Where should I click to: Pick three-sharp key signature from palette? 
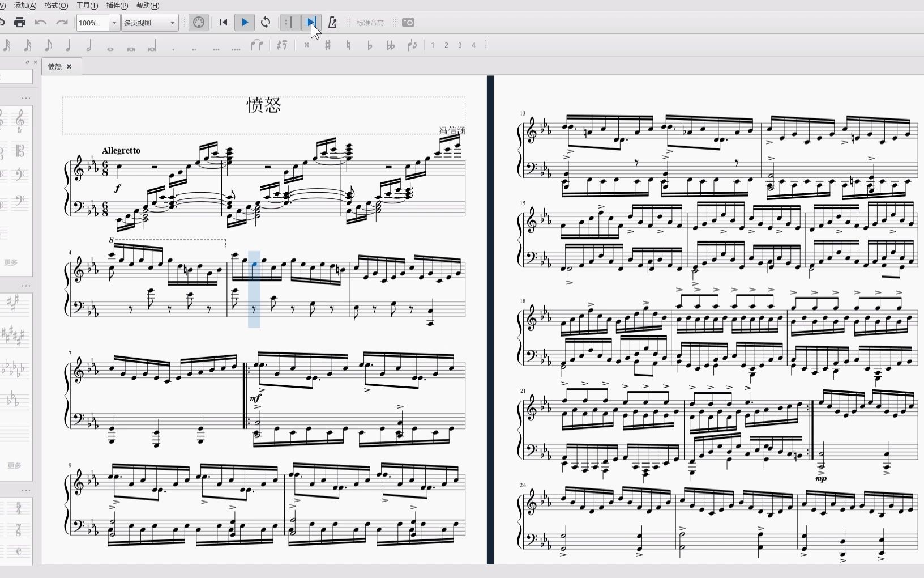click(12, 304)
